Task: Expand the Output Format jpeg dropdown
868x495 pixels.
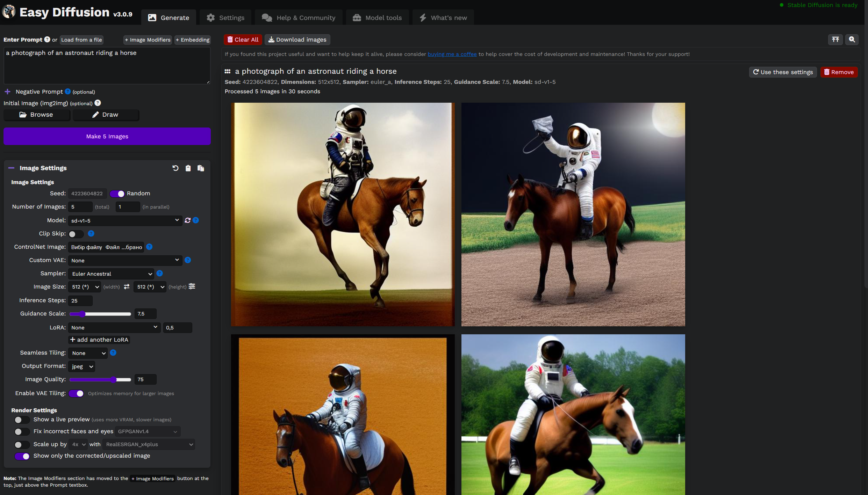Action: pos(82,366)
